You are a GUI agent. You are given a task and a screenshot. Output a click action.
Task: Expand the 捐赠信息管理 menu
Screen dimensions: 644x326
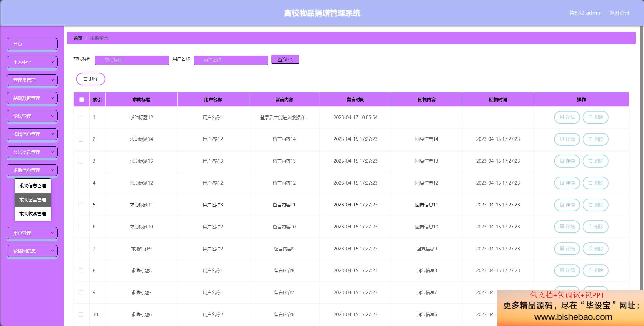[32, 134]
